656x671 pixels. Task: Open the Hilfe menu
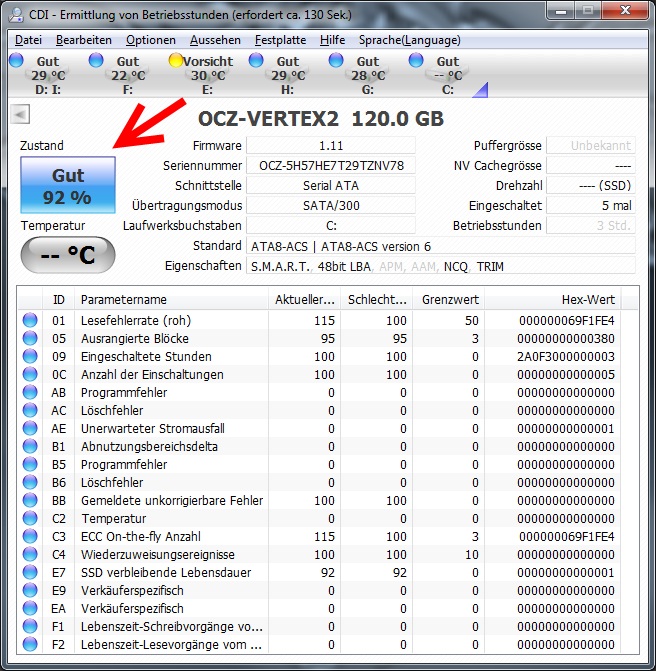point(332,40)
